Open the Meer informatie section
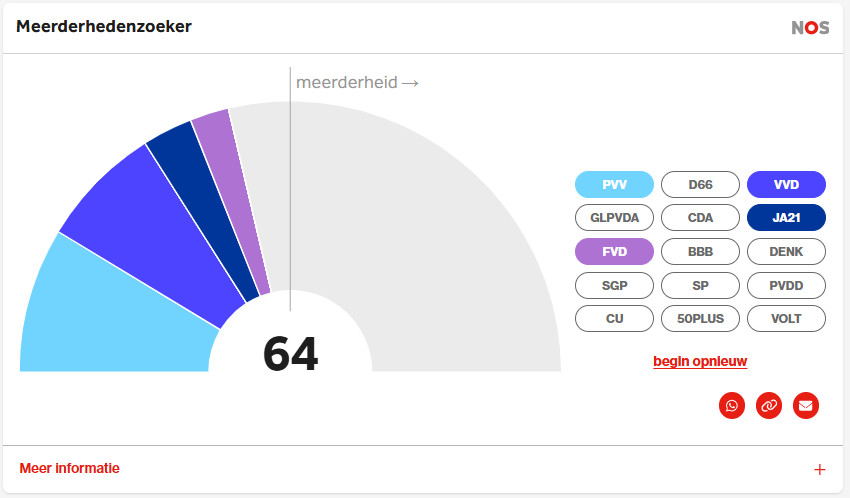Viewport: 850px width, 498px height. (x=70, y=468)
